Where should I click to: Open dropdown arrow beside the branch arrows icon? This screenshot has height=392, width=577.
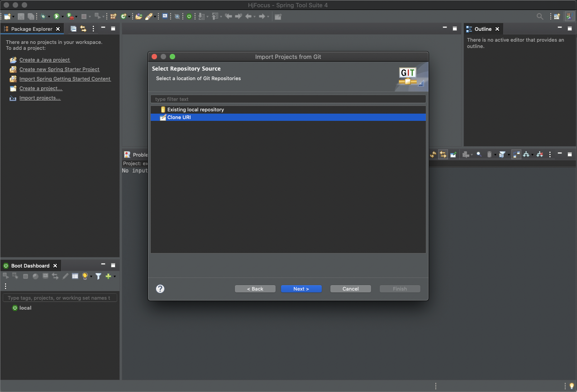(533, 155)
